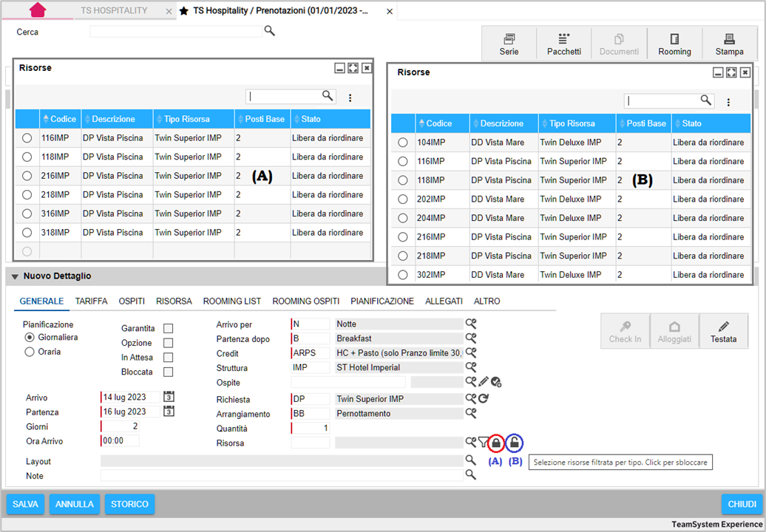This screenshot has width=766, height=532.
Task: Open lookup icon next to Pernottamento field
Action: [x=471, y=413]
